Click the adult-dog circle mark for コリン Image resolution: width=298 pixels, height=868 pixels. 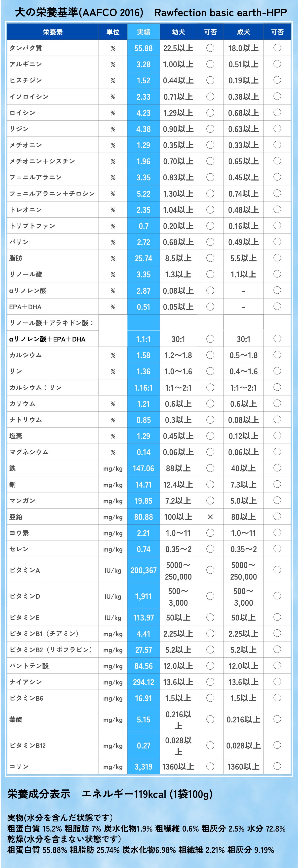coord(277,766)
